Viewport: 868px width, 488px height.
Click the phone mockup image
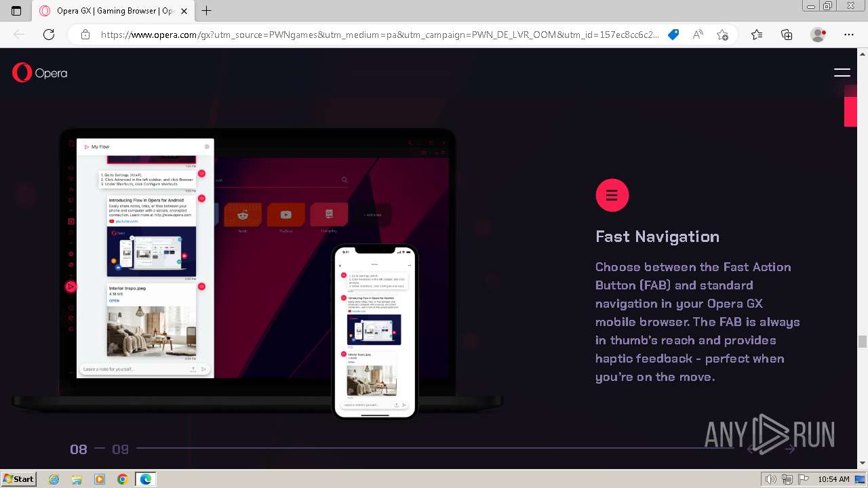pyautogui.click(x=375, y=331)
